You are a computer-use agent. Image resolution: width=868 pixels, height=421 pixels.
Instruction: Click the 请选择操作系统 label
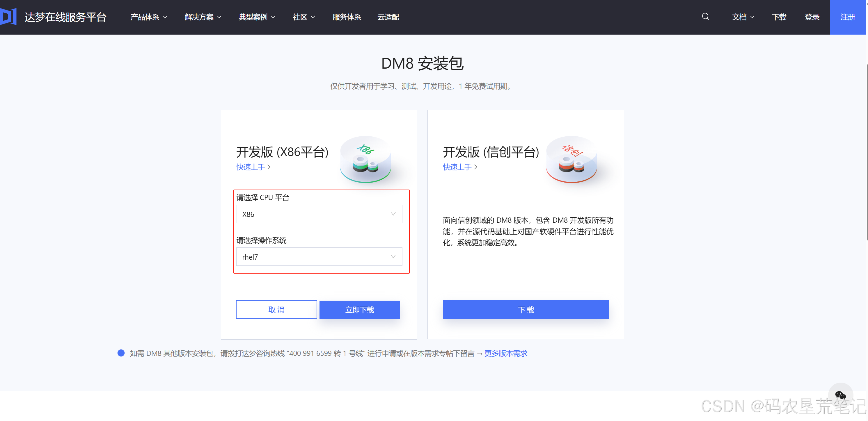click(262, 240)
